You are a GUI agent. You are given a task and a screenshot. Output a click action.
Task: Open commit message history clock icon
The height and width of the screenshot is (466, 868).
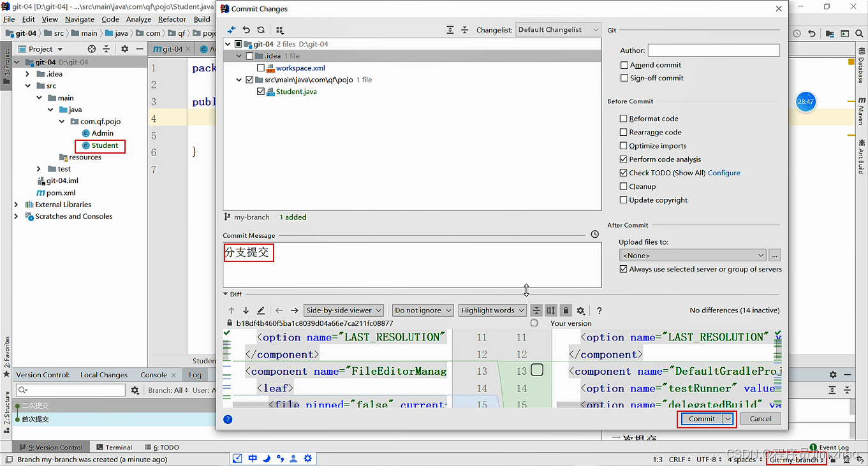pyautogui.click(x=594, y=235)
